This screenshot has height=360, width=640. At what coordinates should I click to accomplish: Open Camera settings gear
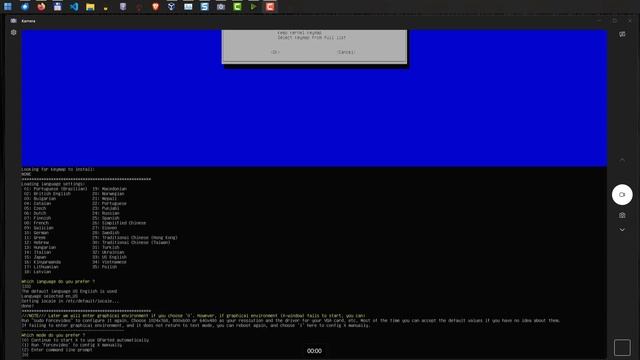13,32
